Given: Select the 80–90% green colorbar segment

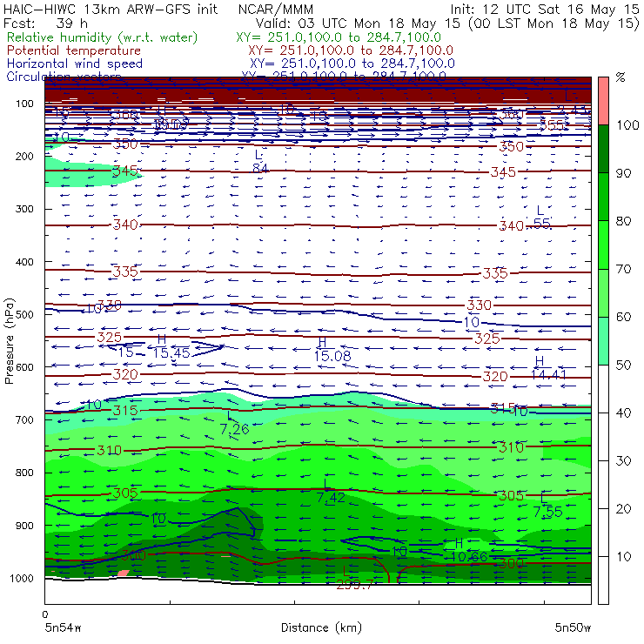Looking at the screenshot, I should click(603, 197).
